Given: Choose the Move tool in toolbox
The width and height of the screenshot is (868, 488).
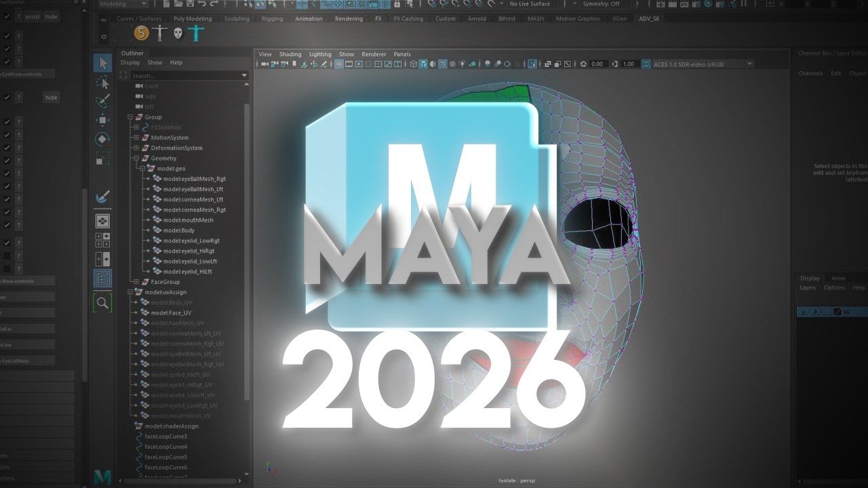Looking at the screenshot, I should [102, 120].
